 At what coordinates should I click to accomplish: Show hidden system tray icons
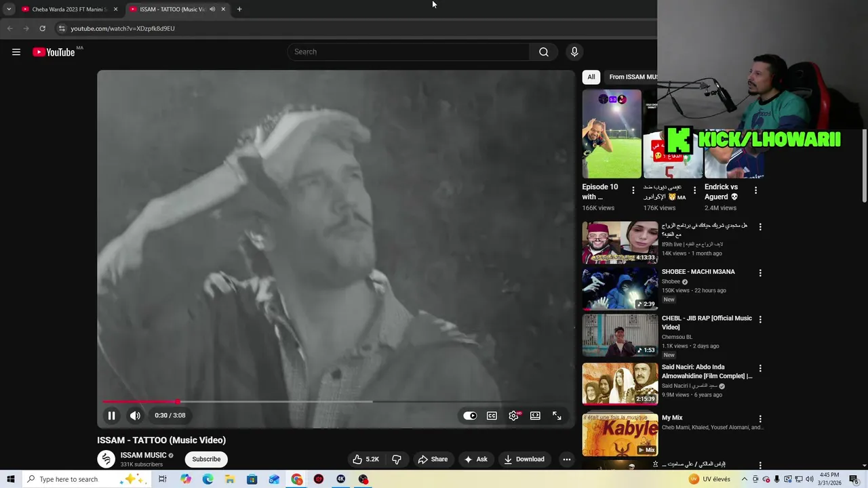(x=744, y=479)
